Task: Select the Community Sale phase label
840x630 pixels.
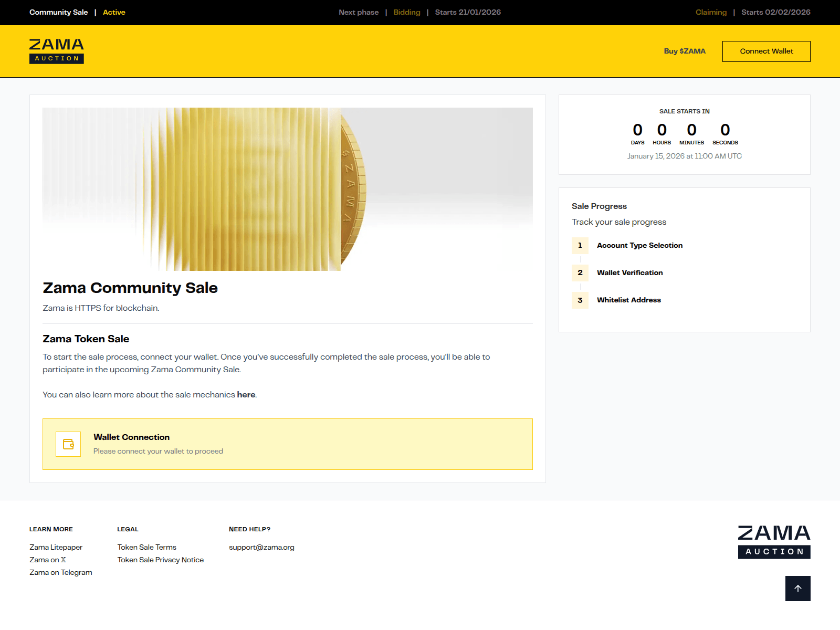Action: pos(59,12)
